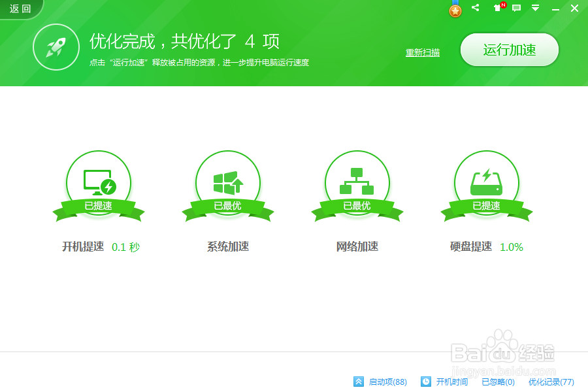Close the optimizer window

(x=574, y=8)
